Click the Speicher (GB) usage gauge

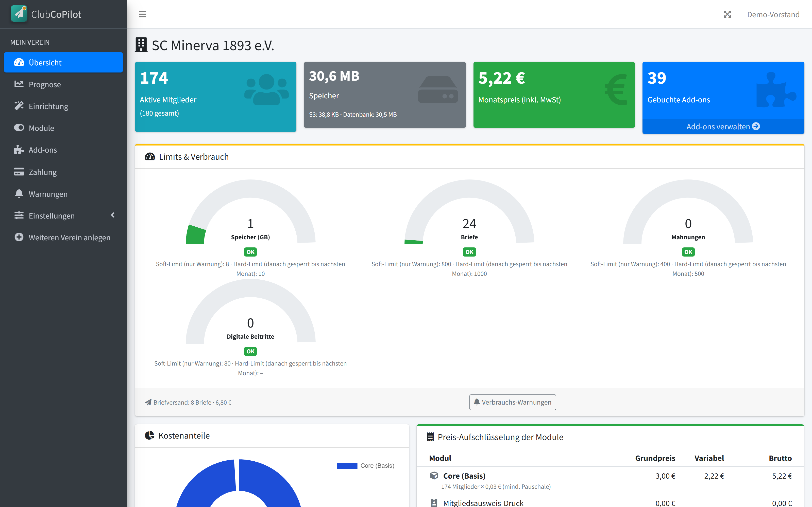(x=250, y=212)
